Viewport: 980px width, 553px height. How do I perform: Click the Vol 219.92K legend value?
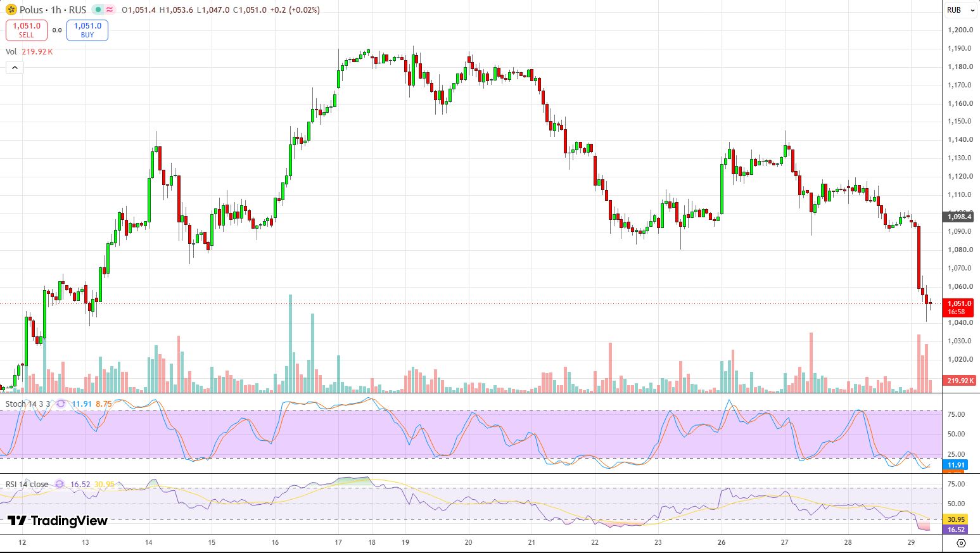[x=37, y=51]
